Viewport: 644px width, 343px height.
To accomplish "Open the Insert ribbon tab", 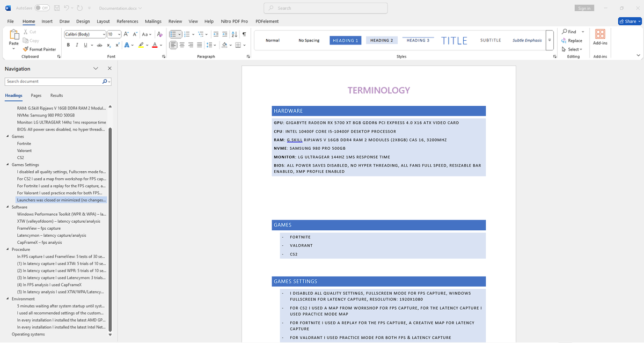I will pos(47,21).
